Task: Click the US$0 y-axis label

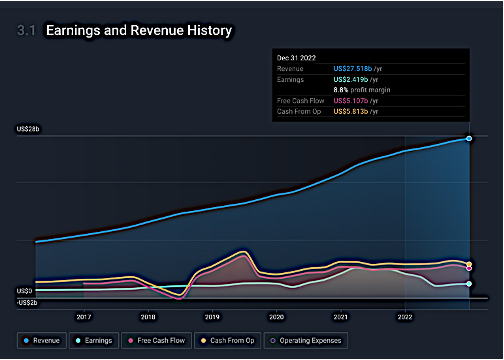Action: [25, 291]
